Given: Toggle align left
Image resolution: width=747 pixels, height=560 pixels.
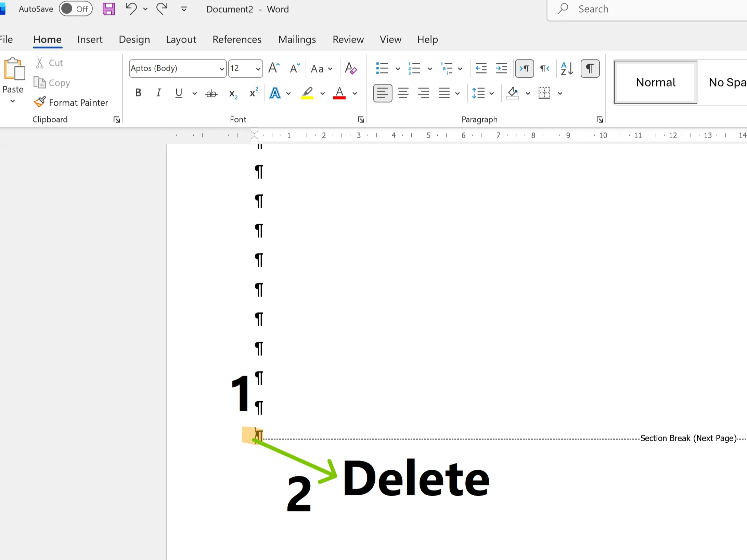Looking at the screenshot, I should 383,93.
